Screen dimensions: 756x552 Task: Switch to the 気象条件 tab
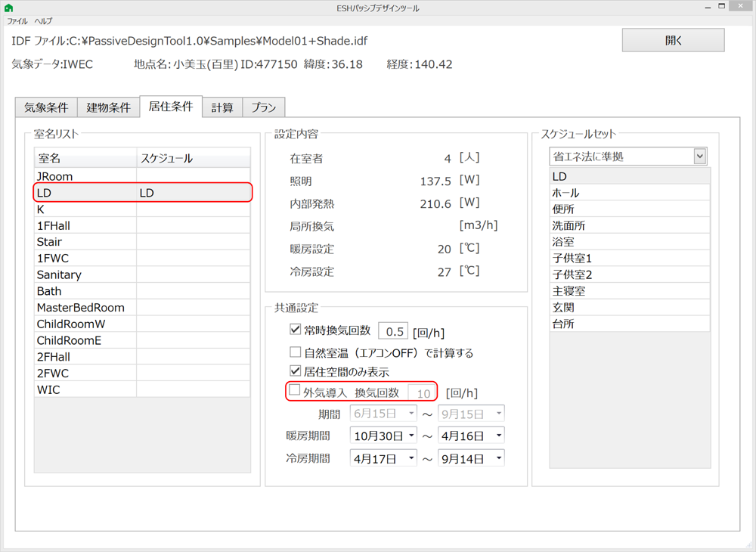coord(46,107)
